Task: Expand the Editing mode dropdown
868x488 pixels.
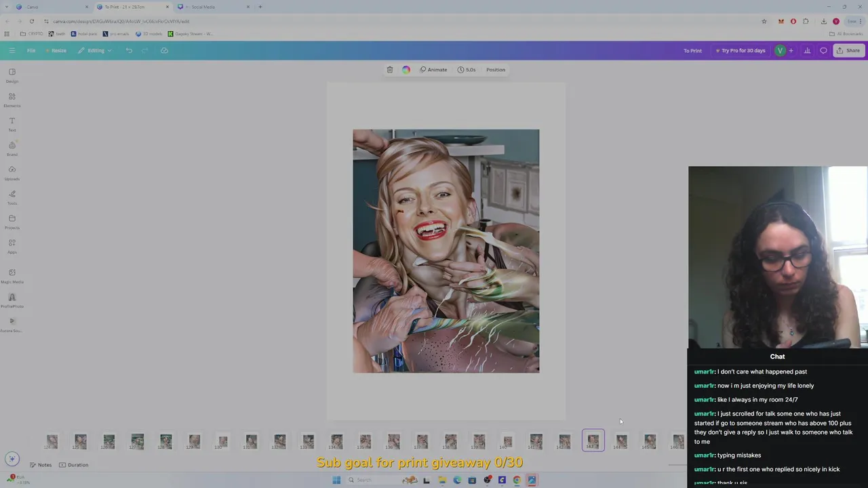Action: click(x=94, y=51)
